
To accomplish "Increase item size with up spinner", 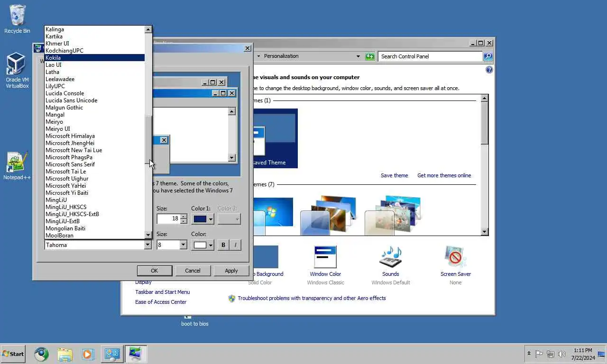I will pos(184,216).
